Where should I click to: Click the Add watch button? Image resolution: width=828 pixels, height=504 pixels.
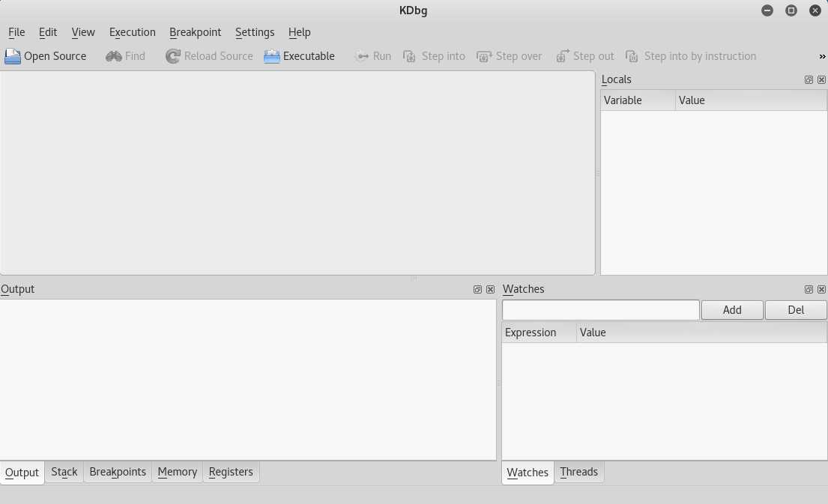pyautogui.click(x=732, y=310)
